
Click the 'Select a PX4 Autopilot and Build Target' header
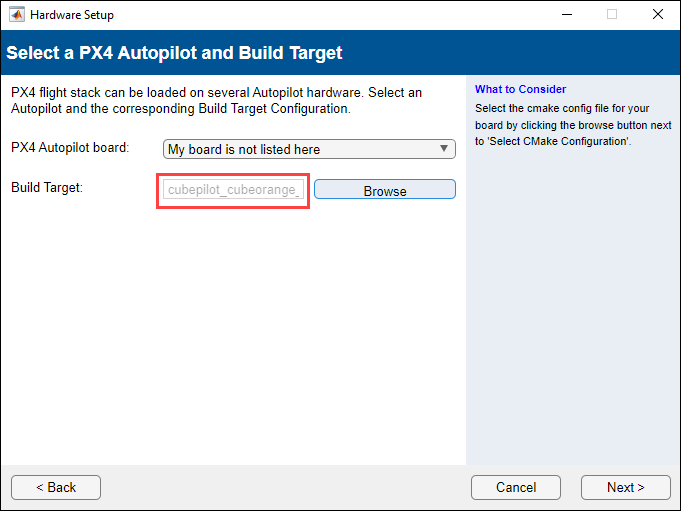click(175, 52)
